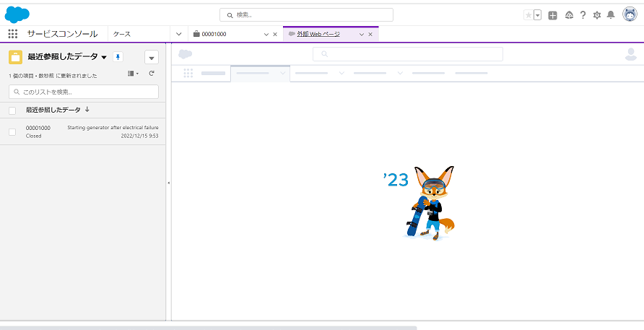Open the list view actions dropdown button

(152, 58)
